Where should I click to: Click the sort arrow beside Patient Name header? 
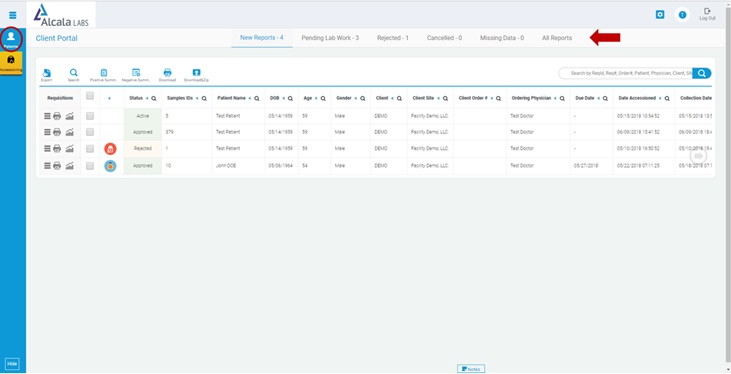(250, 98)
